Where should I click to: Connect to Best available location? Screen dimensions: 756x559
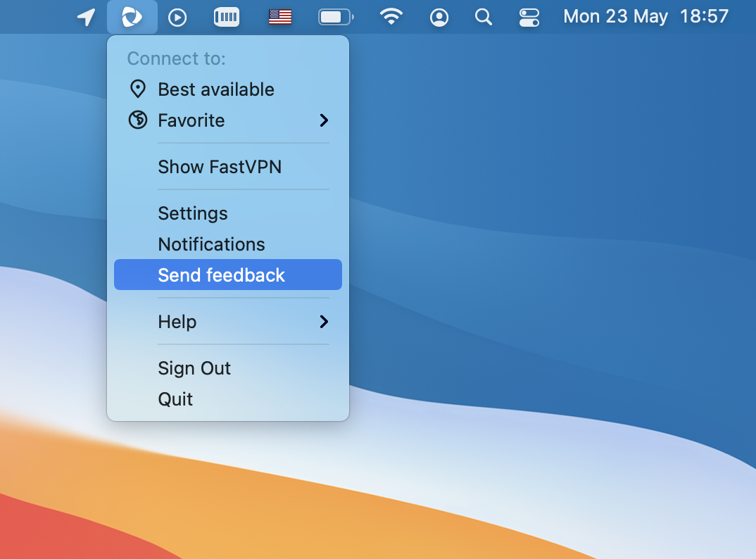[228, 89]
